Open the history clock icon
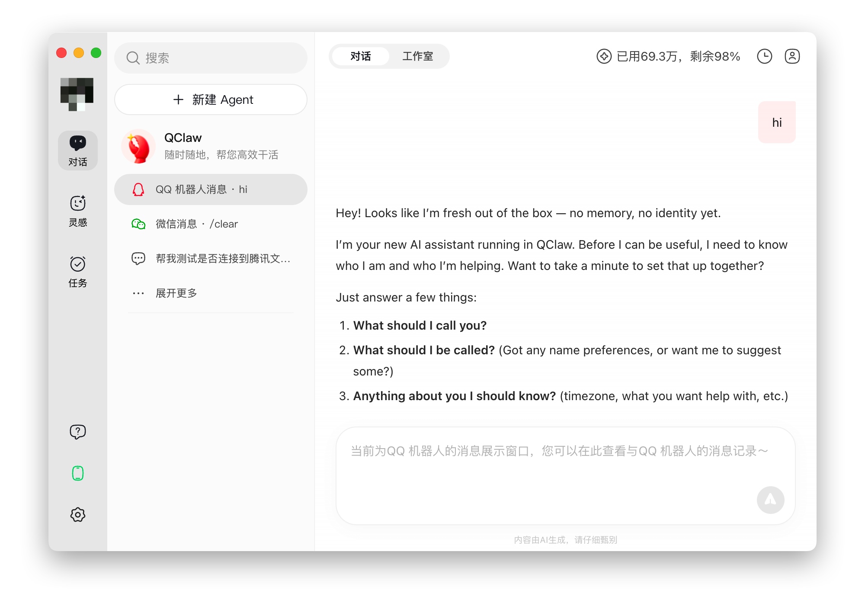Image resolution: width=865 pixels, height=616 pixels. pyautogui.click(x=764, y=56)
